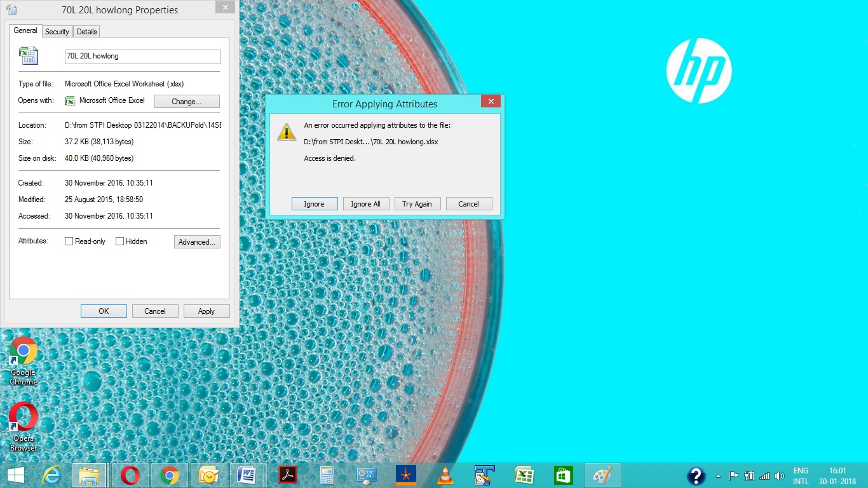Toggle the Read-only attribute checkbox
Image resolution: width=868 pixels, height=488 pixels.
point(69,241)
